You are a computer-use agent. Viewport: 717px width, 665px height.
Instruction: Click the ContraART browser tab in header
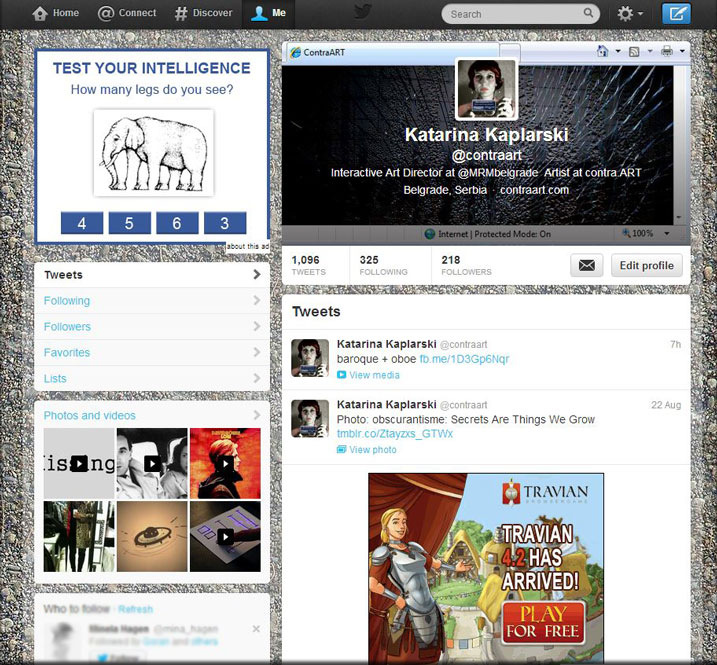(393, 53)
